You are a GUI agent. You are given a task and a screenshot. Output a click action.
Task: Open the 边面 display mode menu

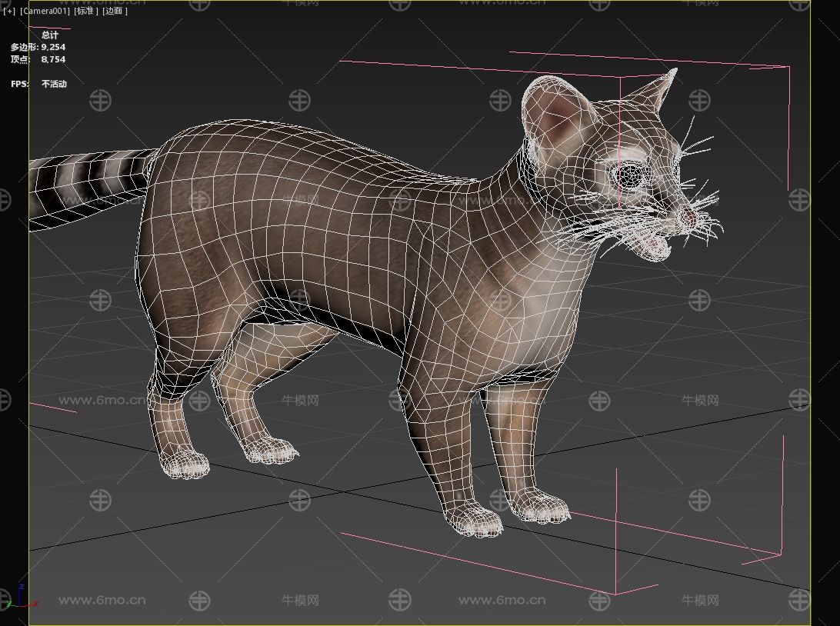tap(115, 12)
